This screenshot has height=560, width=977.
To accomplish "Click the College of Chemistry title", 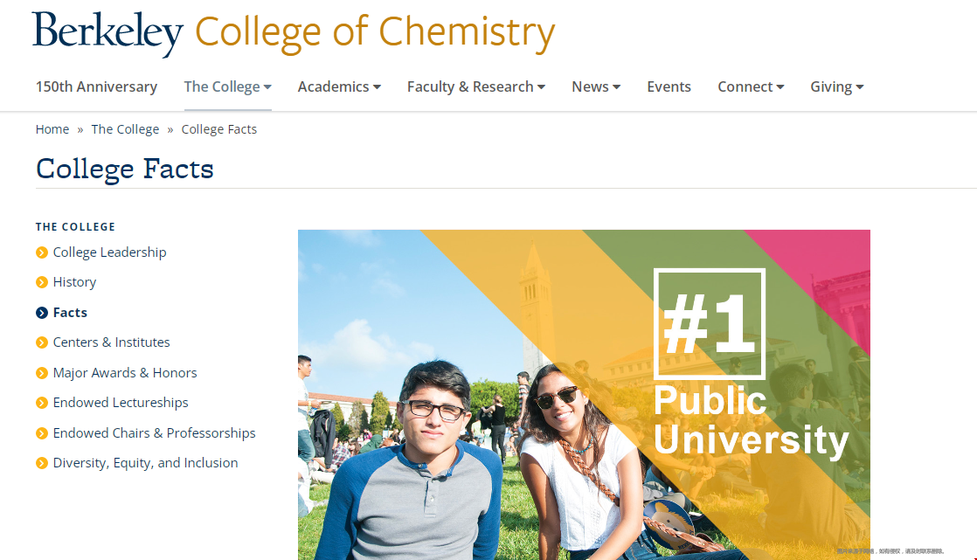I will coord(375,33).
